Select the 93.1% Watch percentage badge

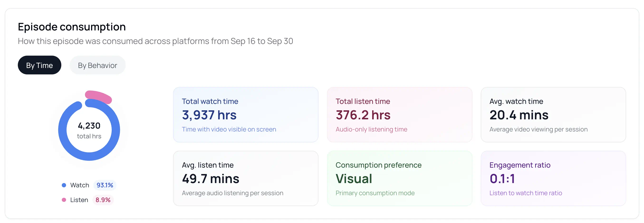tap(105, 185)
